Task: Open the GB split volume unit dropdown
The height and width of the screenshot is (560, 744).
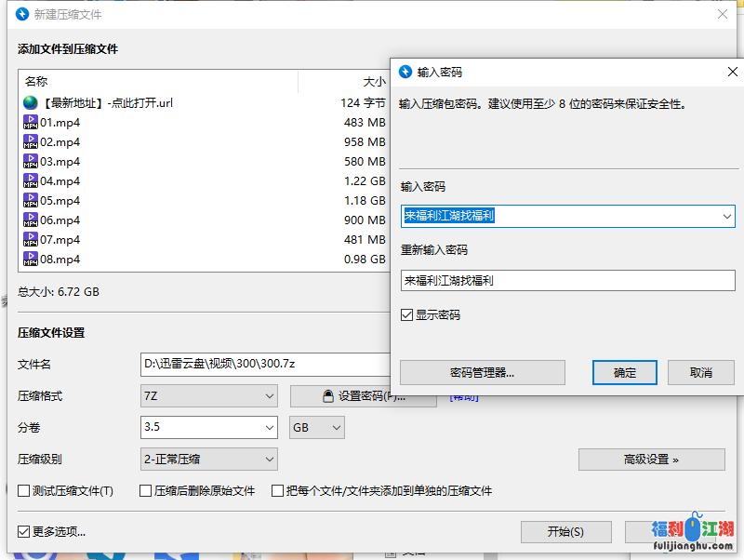Action: pyautogui.click(x=317, y=427)
